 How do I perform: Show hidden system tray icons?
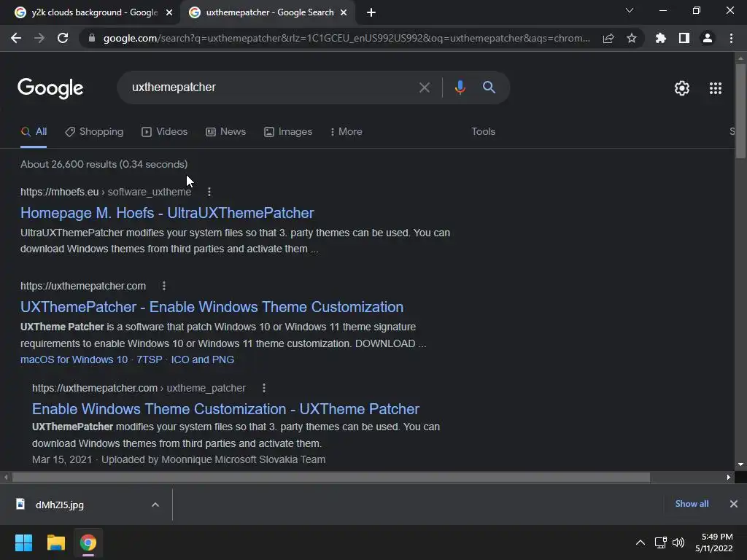coord(640,542)
